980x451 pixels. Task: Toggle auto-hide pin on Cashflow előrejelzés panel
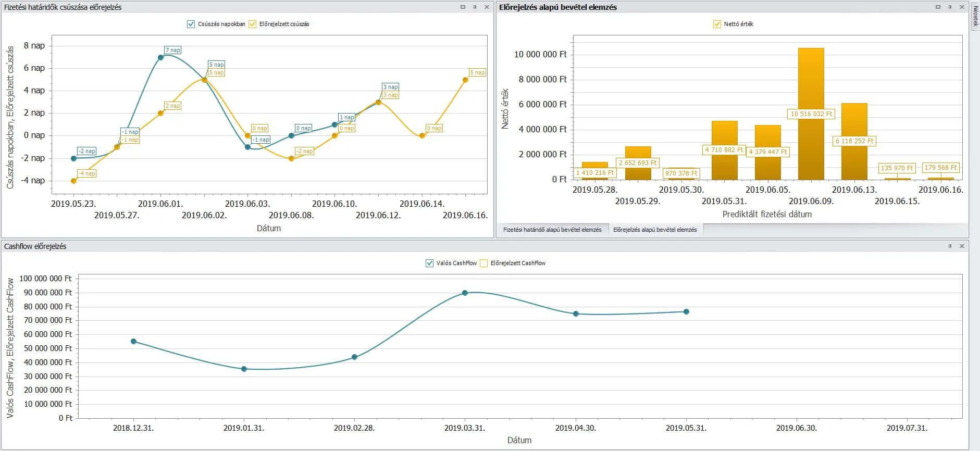pyautogui.click(x=950, y=246)
